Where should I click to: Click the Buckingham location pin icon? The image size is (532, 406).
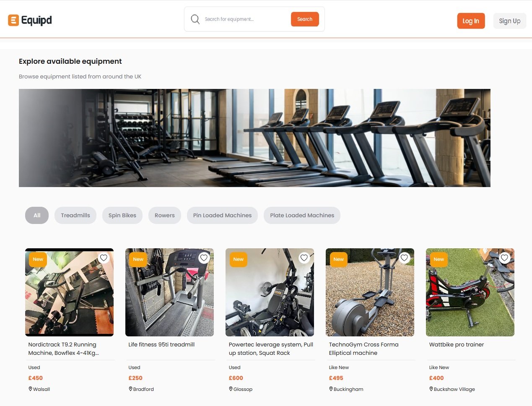coord(331,389)
